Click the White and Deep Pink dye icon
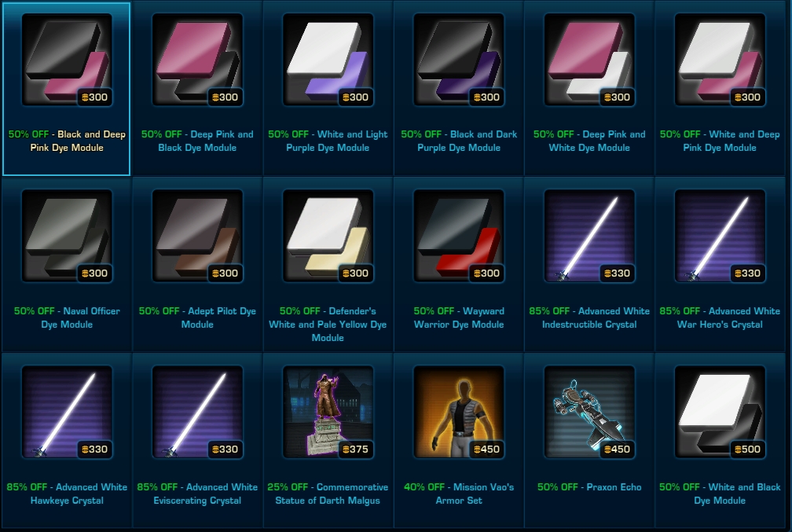Viewport: 792px width, 532px height. click(x=720, y=60)
